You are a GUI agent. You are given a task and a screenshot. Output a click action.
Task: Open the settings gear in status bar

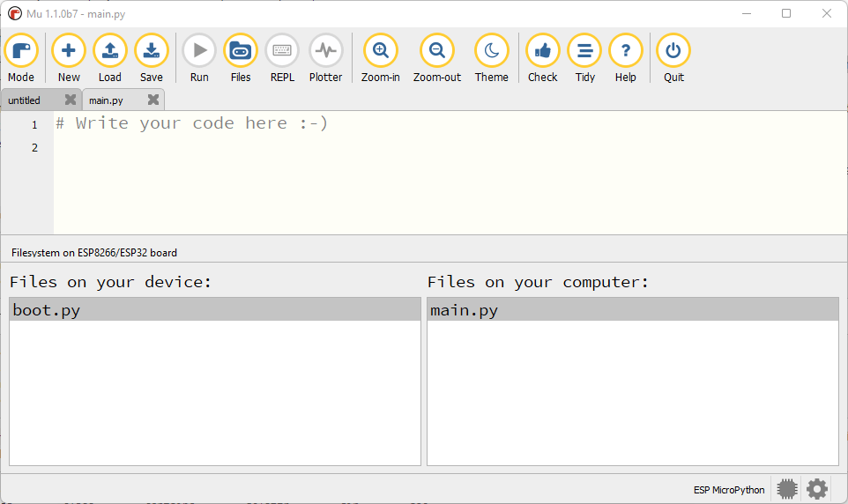point(816,489)
